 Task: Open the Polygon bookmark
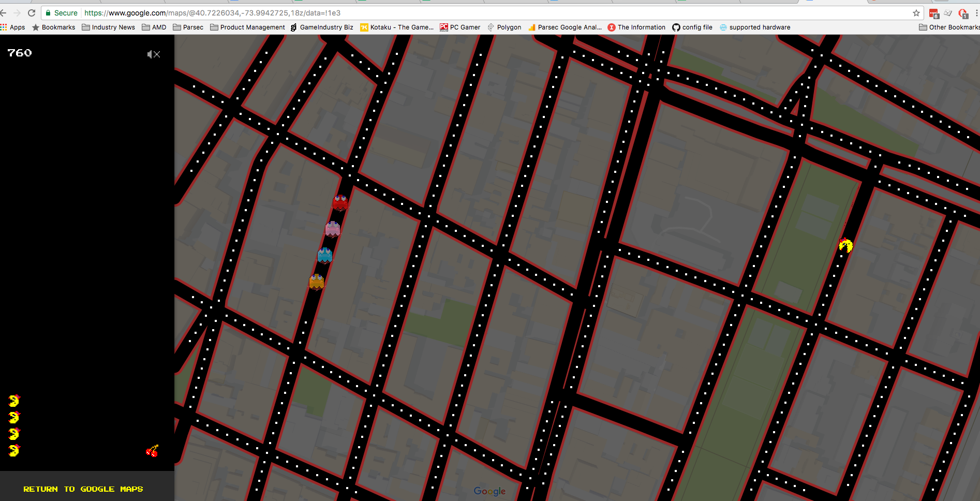point(504,27)
